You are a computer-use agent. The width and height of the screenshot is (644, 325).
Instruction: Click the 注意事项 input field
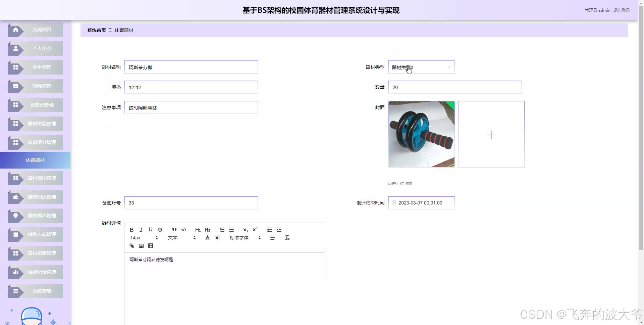[191, 107]
